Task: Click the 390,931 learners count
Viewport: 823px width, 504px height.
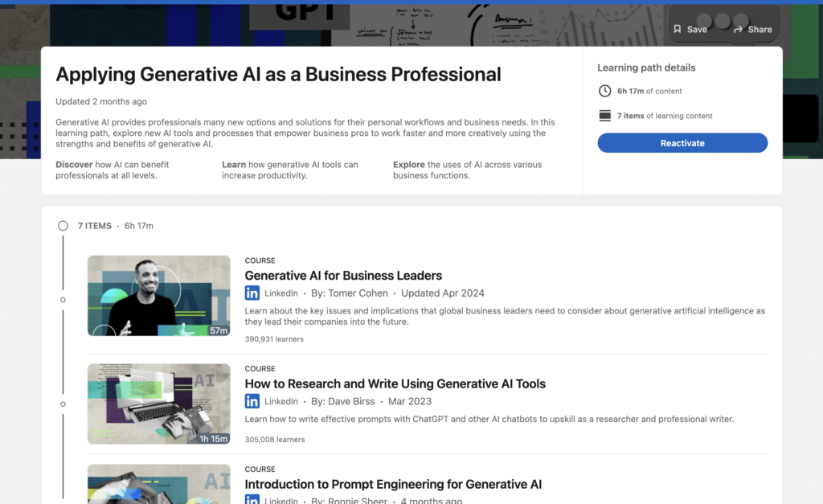Action: pyautogui.click(x=274, y=339)
